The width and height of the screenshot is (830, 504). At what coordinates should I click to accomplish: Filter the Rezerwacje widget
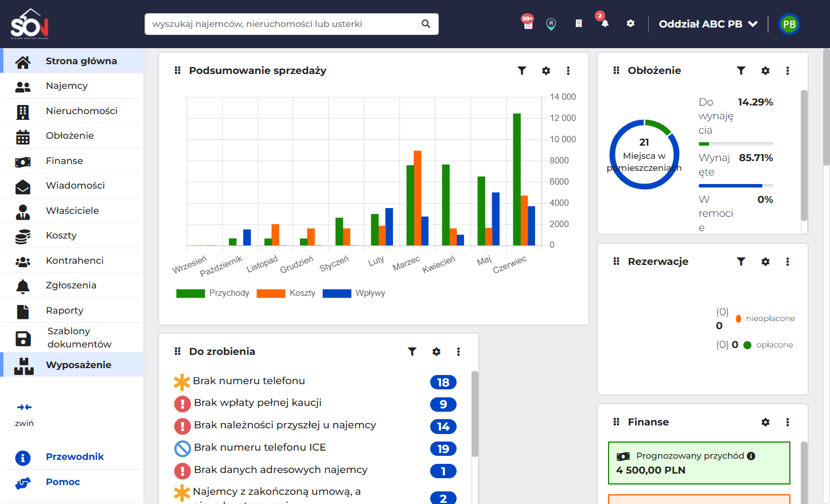click(741, 261)
